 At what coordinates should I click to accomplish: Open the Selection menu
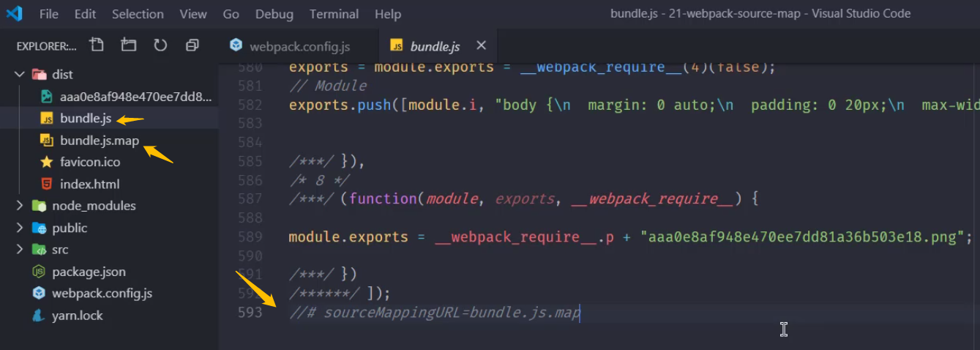(138, 14)
